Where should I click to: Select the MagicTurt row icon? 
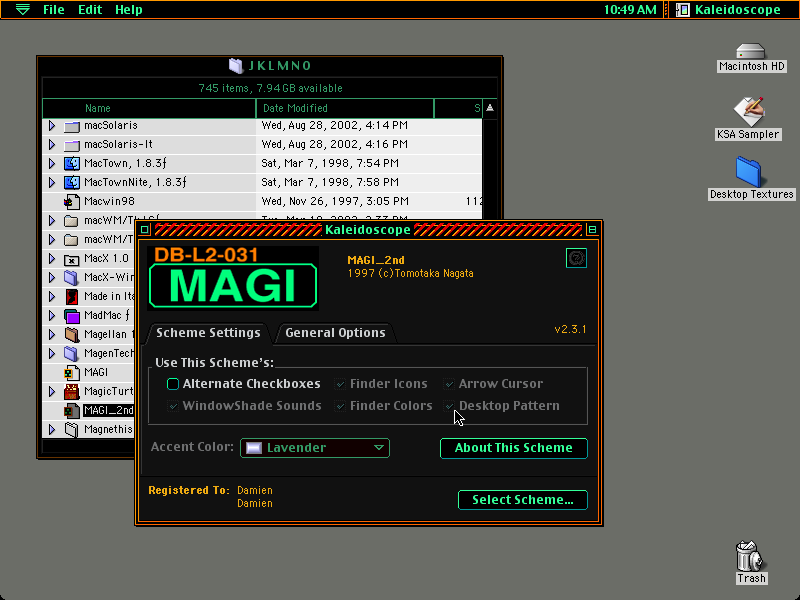click(x=72, y=392)
